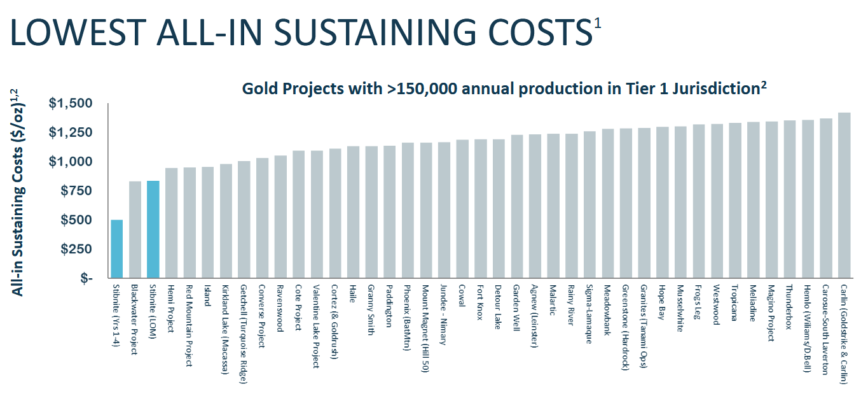The width and height of the screenshot is (868, 403).
Task: Select the blue Stibnite (Yrs 1-4) bar
Action: coord(117,249)
